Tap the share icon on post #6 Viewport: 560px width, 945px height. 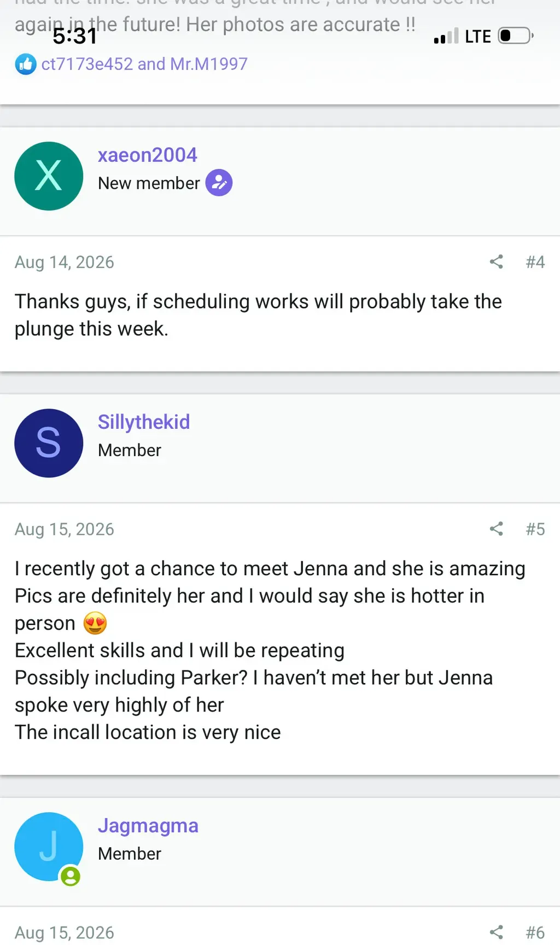(496, 932)
